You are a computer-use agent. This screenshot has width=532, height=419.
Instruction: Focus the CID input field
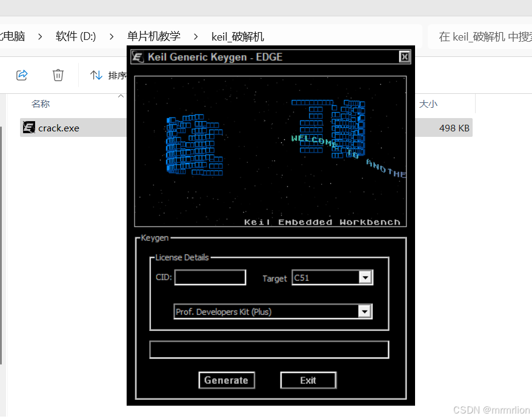click(210, 277)
